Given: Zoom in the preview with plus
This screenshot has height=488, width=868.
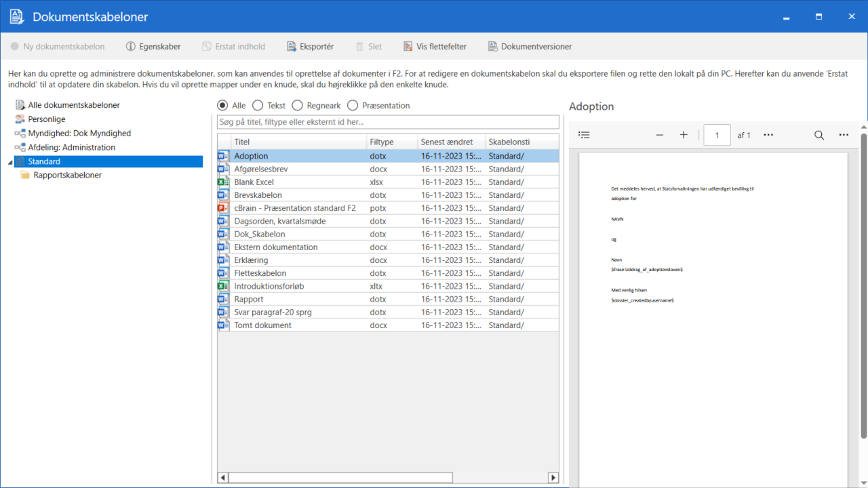Looking at the screenshot, I should (x=684, y=135).
